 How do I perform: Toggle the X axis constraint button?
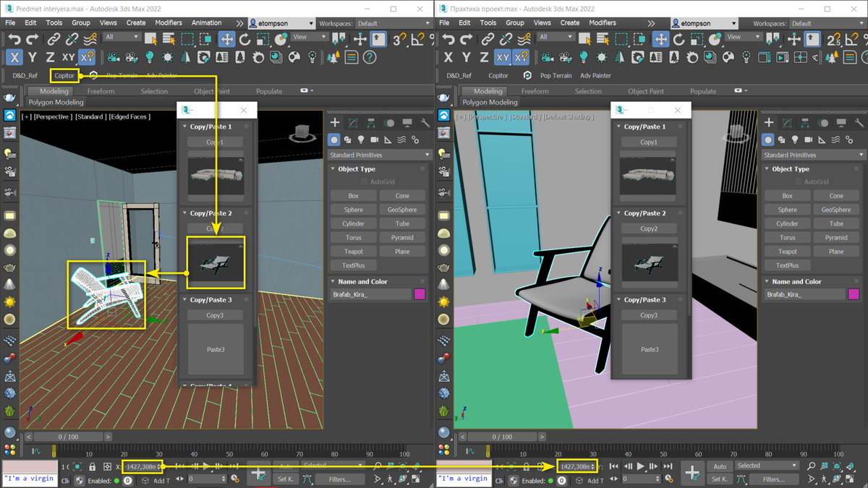[x=14, y=57]
